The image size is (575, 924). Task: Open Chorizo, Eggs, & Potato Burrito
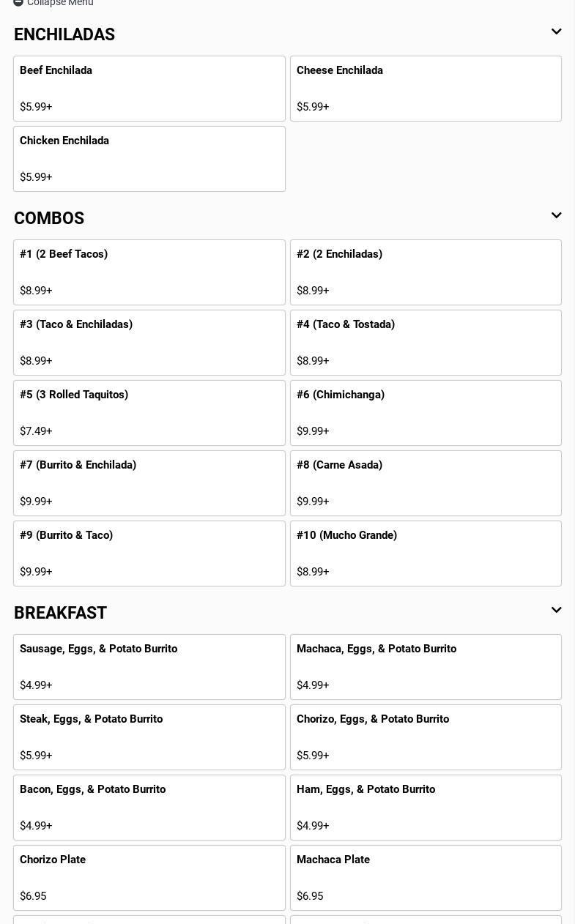(426, 737)
